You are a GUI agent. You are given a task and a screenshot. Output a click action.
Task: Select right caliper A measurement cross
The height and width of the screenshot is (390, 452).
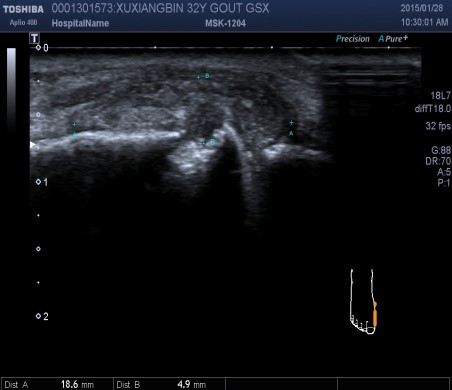click(292, 123)
